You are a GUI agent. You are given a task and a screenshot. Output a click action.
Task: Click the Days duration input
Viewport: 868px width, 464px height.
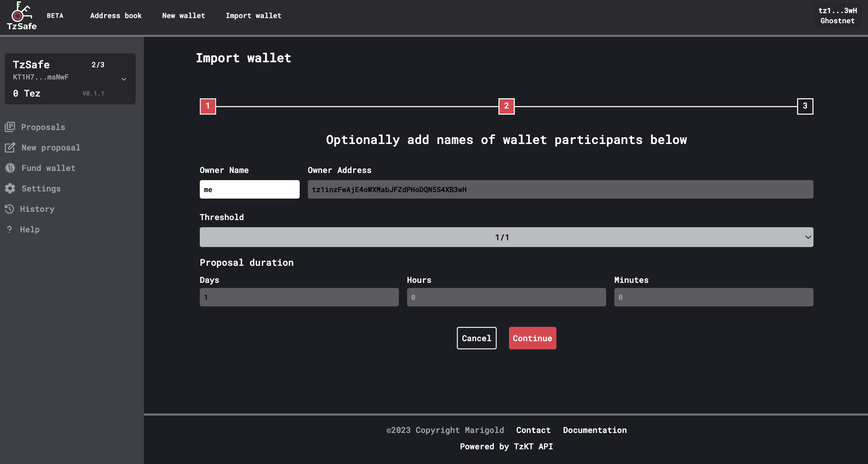tap(299, 297)
